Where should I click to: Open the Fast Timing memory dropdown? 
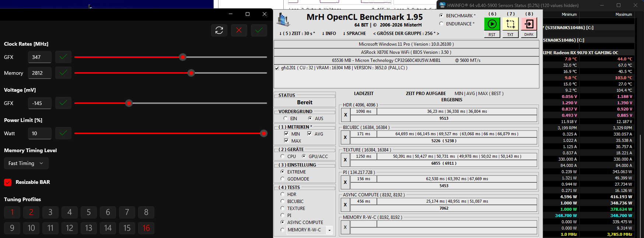coord(26,163)
